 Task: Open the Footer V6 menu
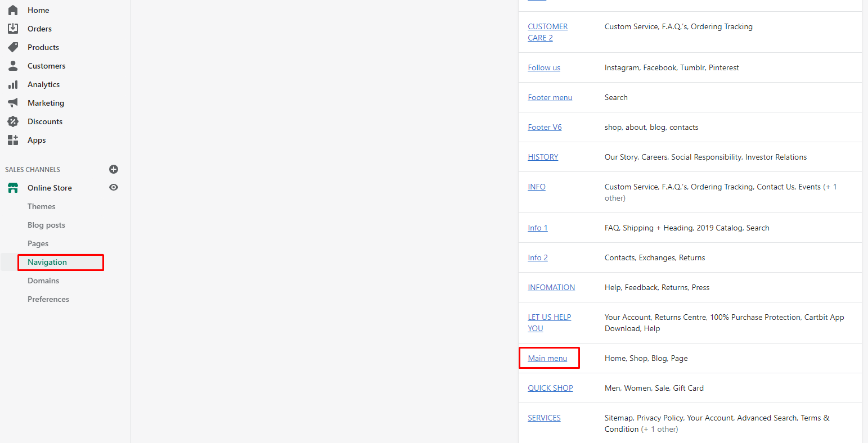545,127
